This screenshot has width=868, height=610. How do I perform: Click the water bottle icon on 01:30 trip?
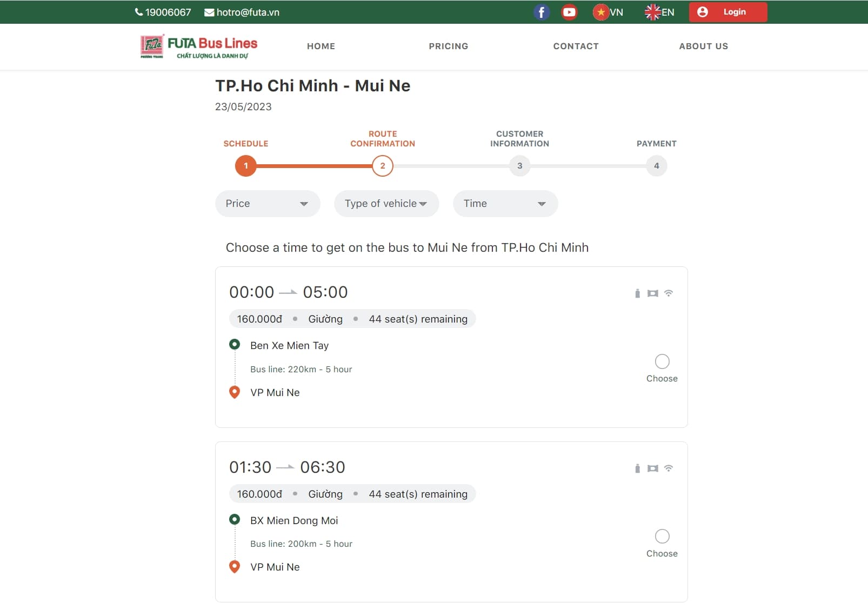637,468
